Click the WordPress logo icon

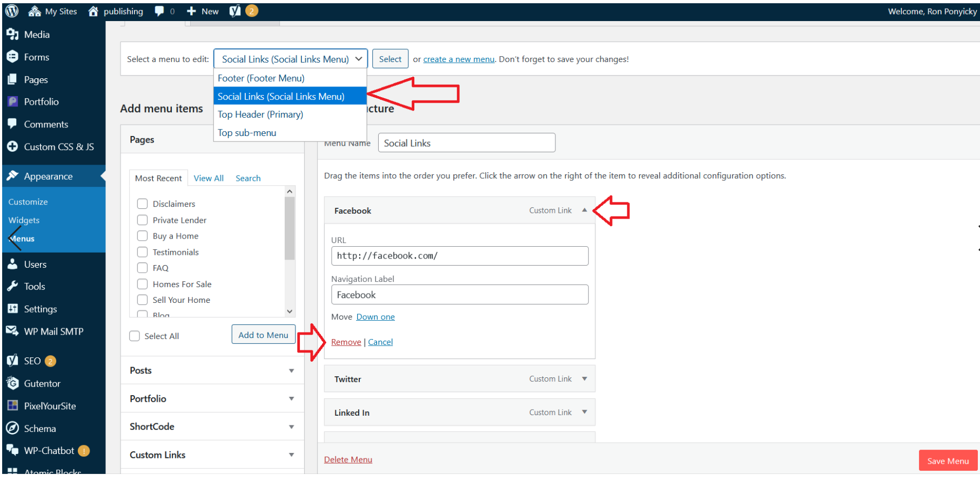[x=12, y=11]
